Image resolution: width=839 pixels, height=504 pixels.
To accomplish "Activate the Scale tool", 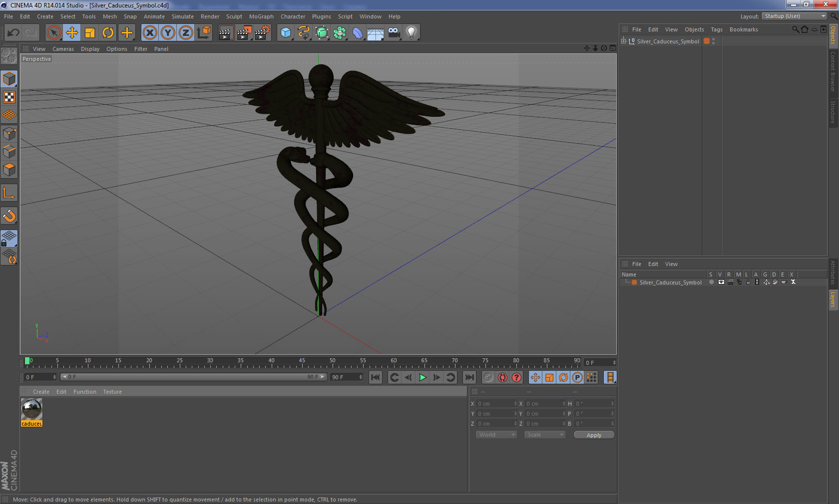I will (90, 33).
